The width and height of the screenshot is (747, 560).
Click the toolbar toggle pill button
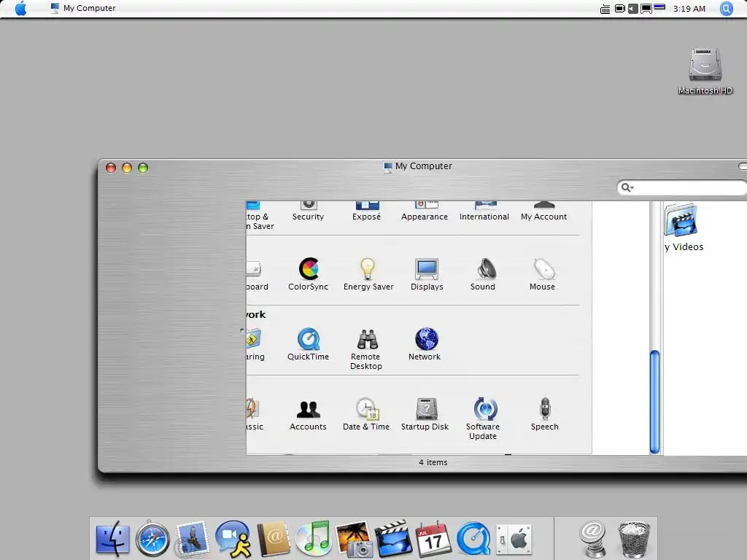[743, 166]
